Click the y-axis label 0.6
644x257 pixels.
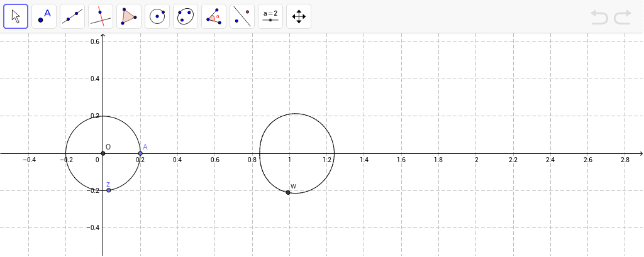pyautogui.click(x=95, y=41)
